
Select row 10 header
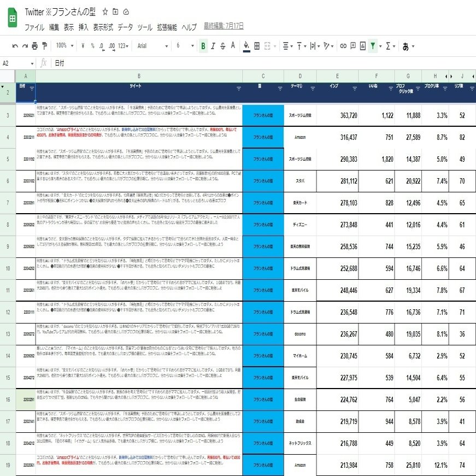(8, 268)
